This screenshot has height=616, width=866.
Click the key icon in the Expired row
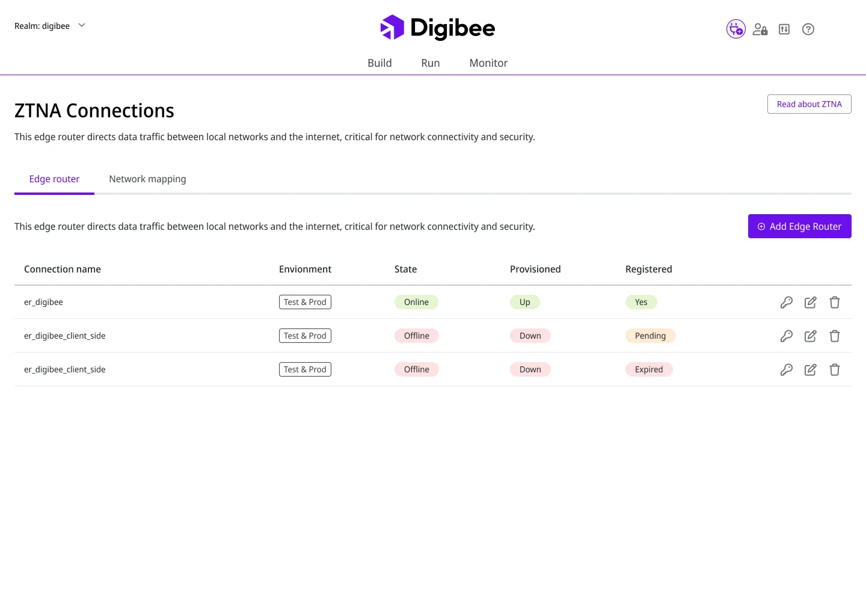point(787,369)
